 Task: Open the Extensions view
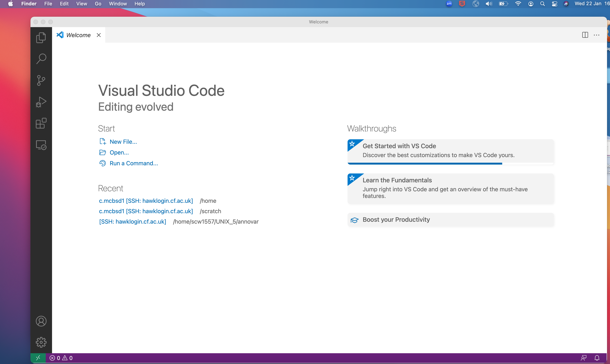click(x=41, y=123)
